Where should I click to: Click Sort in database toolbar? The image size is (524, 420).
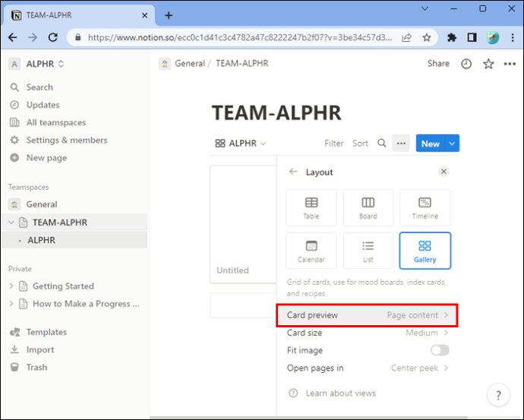click(x=360, y=144)
